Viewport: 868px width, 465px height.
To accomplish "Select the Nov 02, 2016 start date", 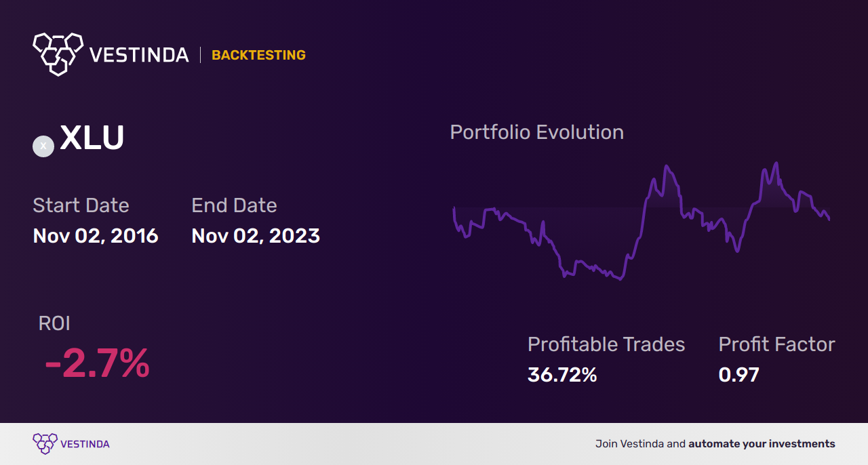I will (x=96, y=236).
